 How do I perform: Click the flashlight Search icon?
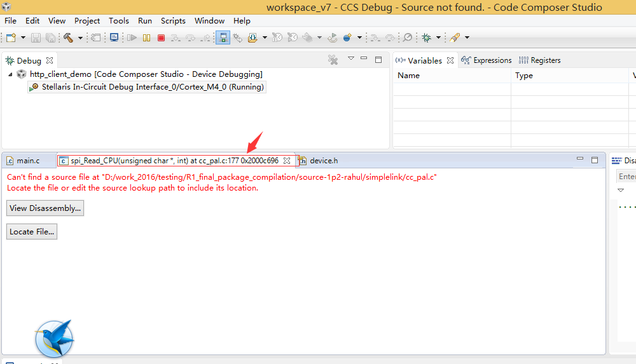click(455, 37)
